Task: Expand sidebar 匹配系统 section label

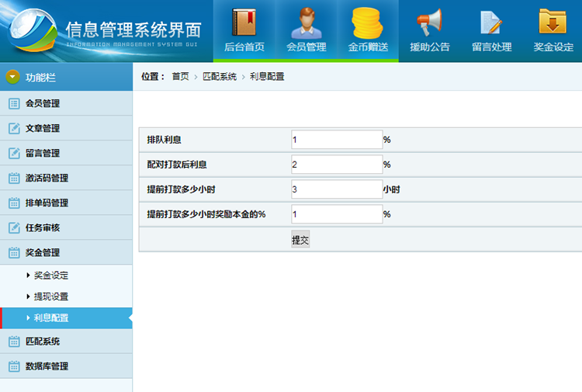Action: (x=43, y=341)
